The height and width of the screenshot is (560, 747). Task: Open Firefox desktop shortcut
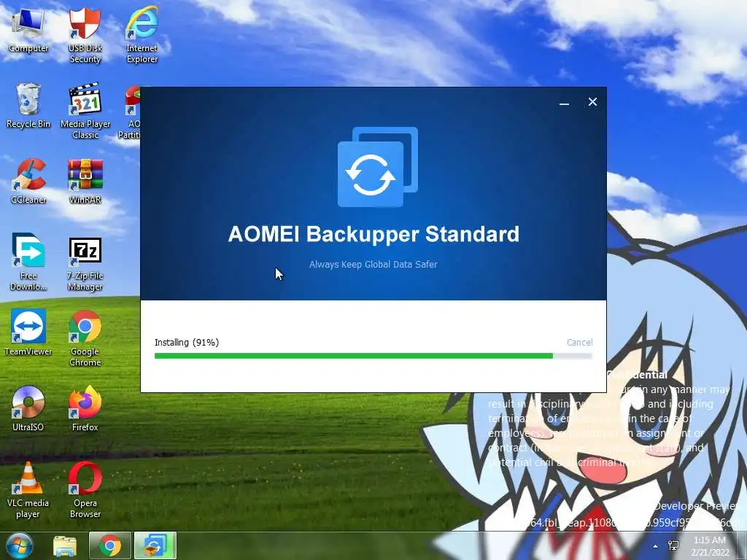click(85, 408)
